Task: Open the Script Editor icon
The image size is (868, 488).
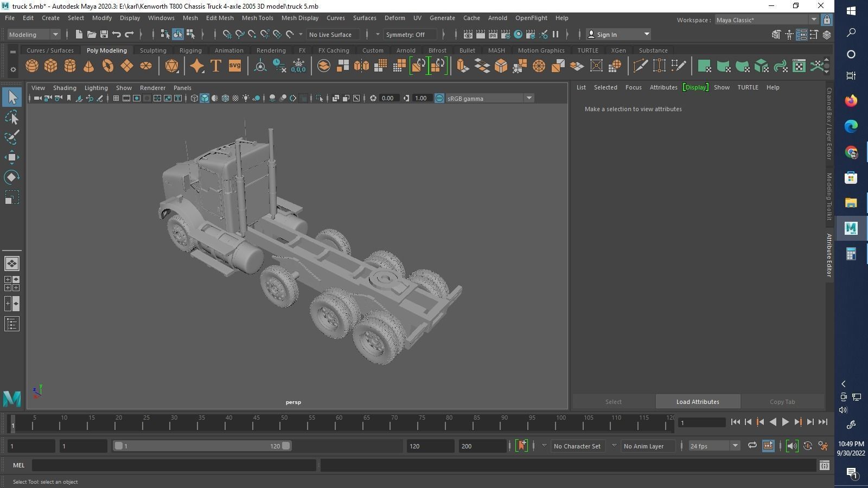Action: tap(825, 465)
